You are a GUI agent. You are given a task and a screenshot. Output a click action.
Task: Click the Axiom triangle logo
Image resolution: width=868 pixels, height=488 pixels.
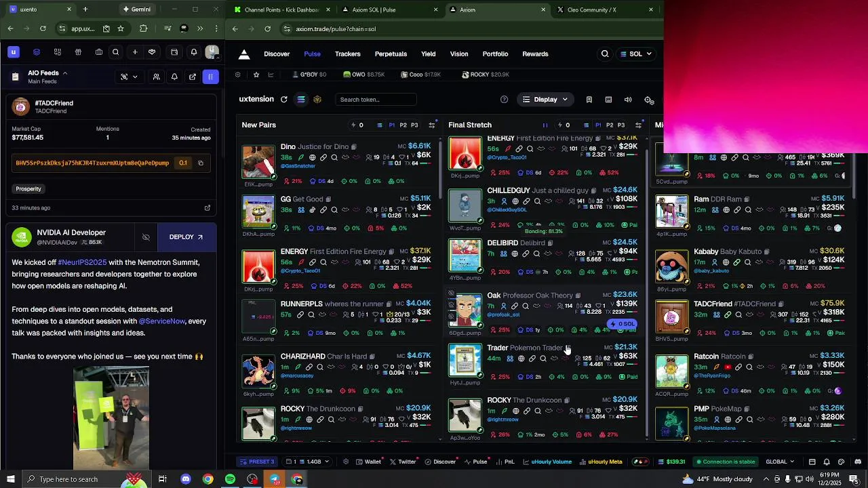coord(244,55)
